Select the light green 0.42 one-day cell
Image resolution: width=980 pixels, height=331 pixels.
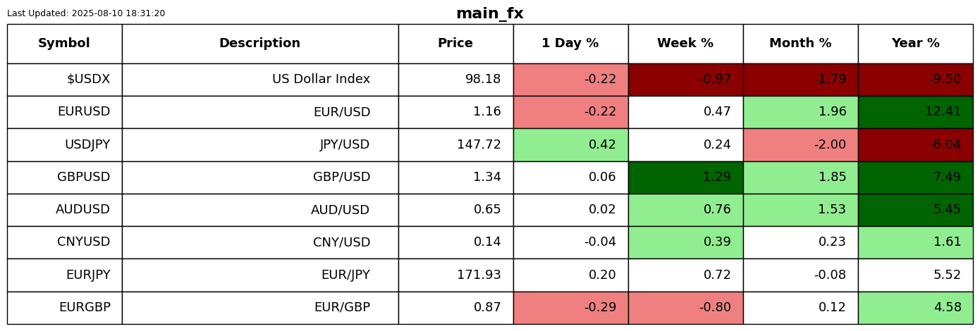click(x=570, y=145)
